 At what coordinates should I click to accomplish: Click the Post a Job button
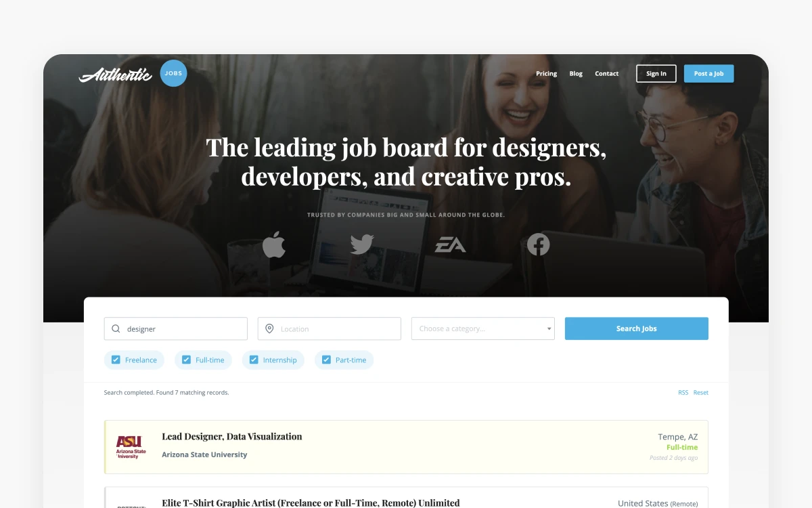(709, 74)
